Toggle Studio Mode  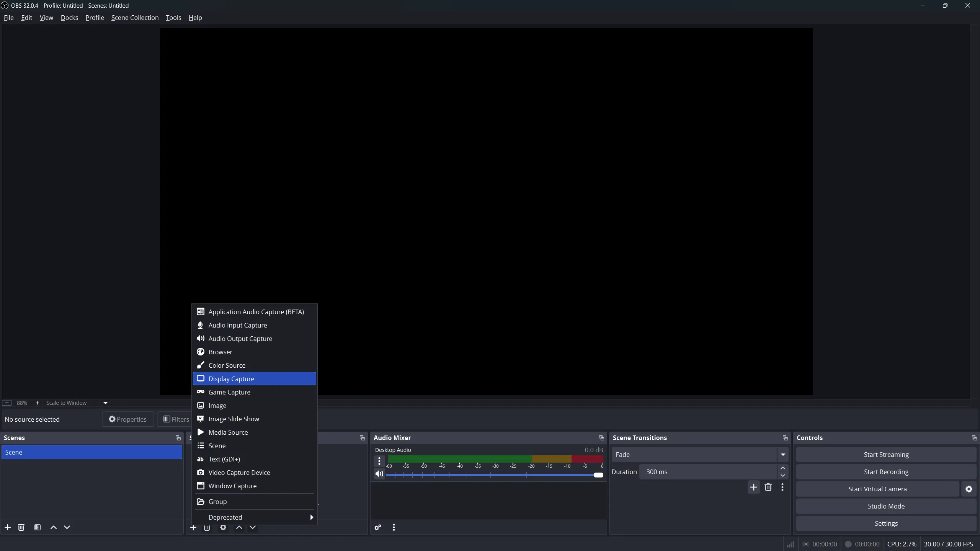pyautogui.click(x=886, y=506)
